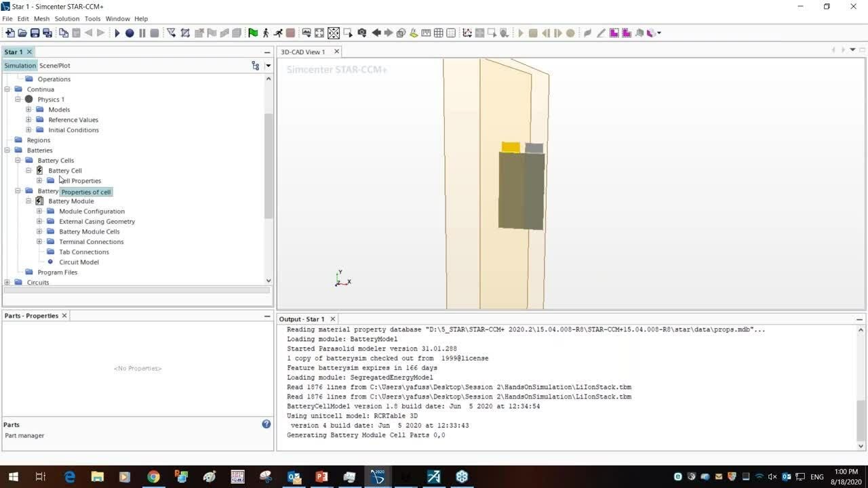868x488 pixels.
Task: Click the magenta cube dropdown icon
Action: pos(654,33)
